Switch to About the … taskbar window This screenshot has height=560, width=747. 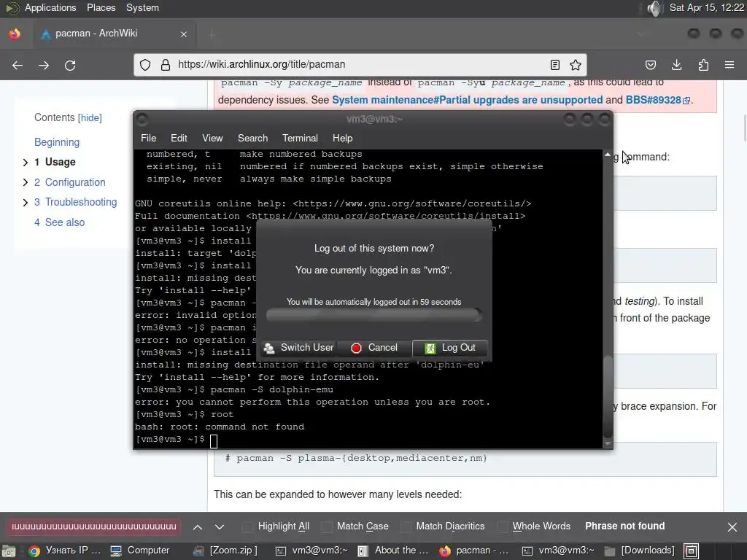(393, 551)
